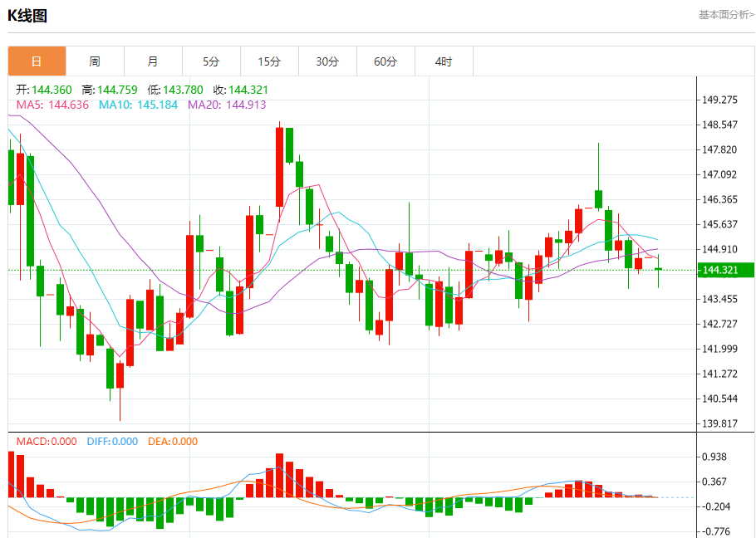Click the MACD value label

(x=47, y=441)
